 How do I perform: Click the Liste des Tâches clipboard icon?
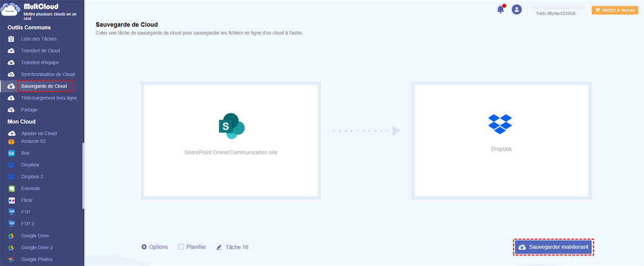[x=11, y=39]
